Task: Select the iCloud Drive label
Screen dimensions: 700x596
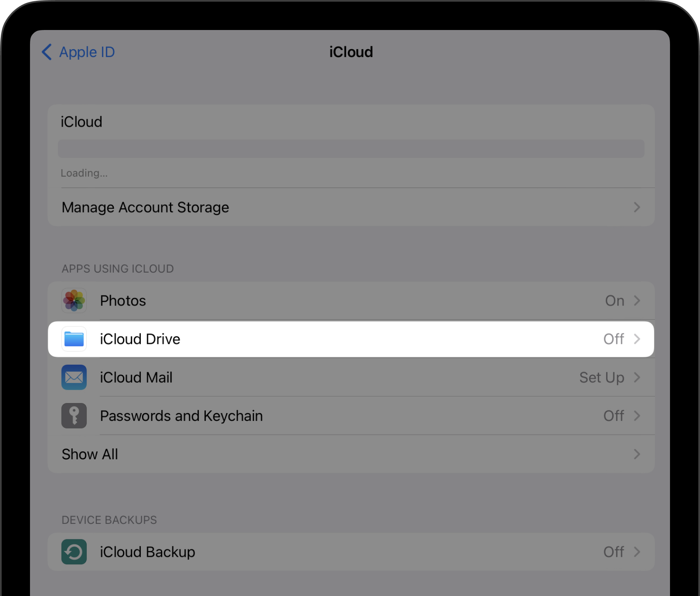Action: [x=140, y=339]
